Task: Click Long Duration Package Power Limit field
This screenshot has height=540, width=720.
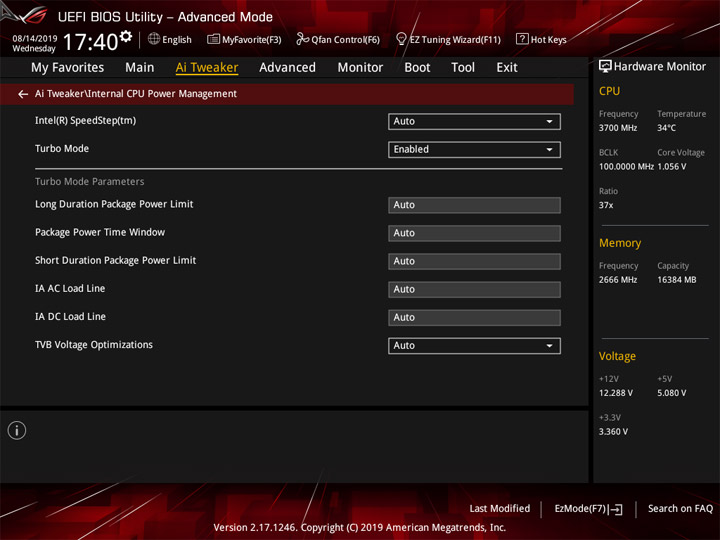Action: point(474,205)
